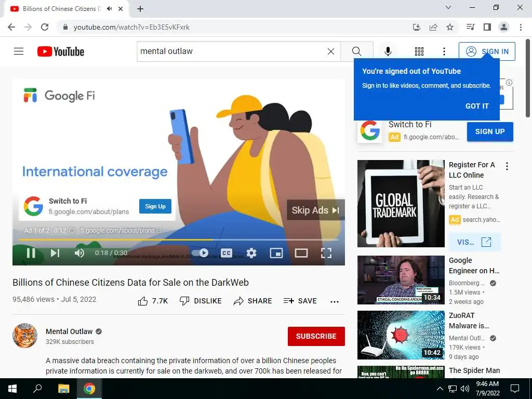This screenshot has width=532, height=399.
Task: Open the SHARE dialog
Action: pos(253,301)
